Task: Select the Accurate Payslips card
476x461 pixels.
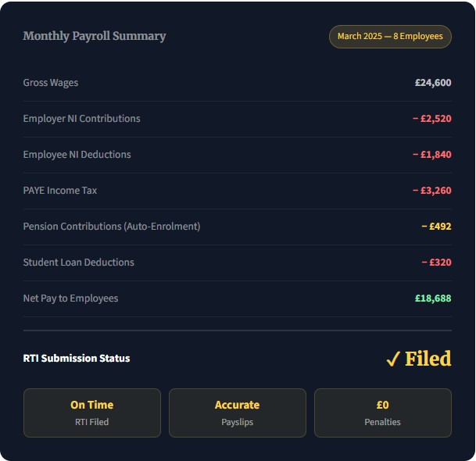Action: [x=237, y=413]
